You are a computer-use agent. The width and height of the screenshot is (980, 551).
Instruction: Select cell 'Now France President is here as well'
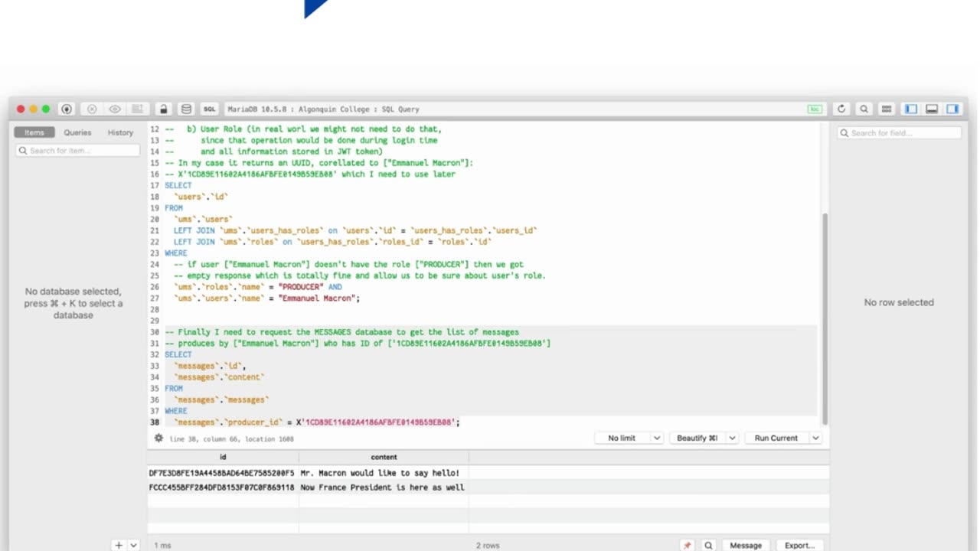(382, 487)
